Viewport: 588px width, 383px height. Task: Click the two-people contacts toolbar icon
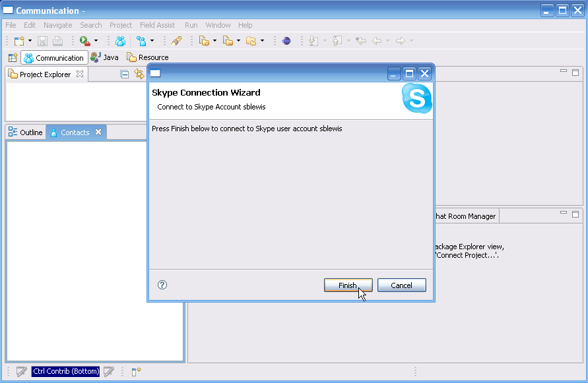[120, 41]
